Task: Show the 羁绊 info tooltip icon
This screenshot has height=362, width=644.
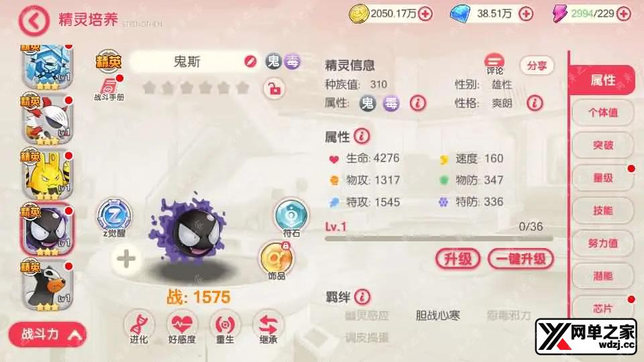Action: 362,296
